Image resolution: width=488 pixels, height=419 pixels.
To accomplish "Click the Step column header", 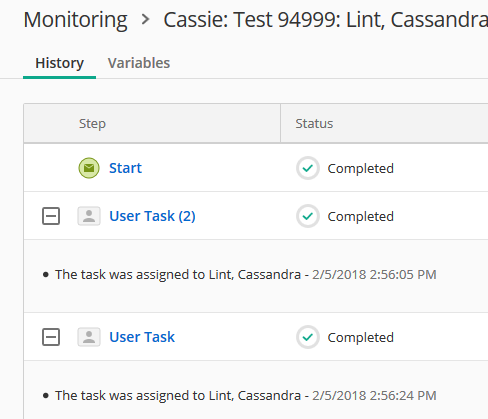I will 92,124.
